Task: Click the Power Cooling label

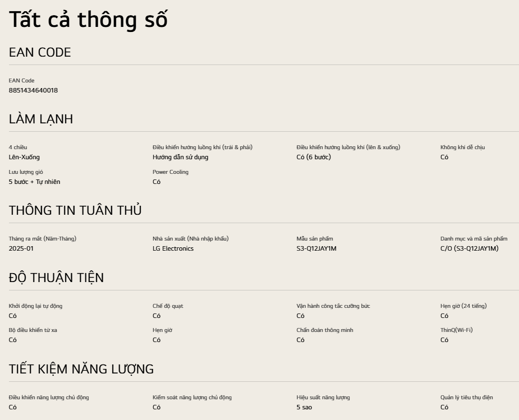Action: [x=171, y=172]
